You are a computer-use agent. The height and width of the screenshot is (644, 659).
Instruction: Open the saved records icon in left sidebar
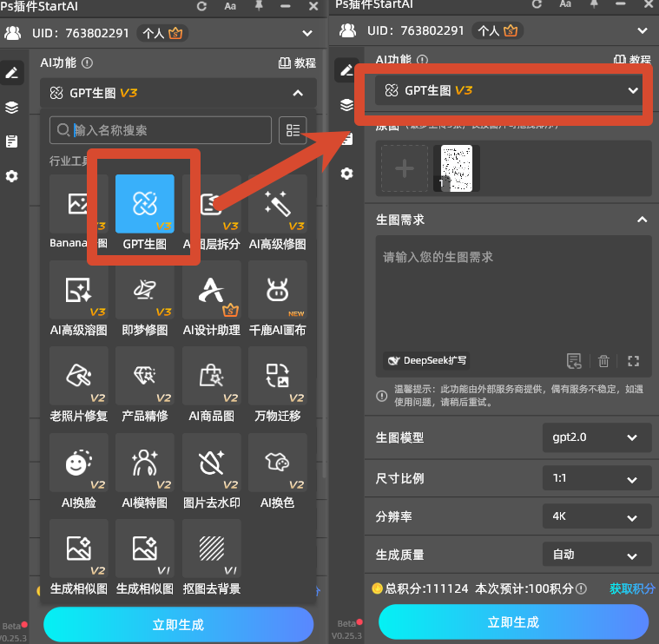click(x=12, y=141)
